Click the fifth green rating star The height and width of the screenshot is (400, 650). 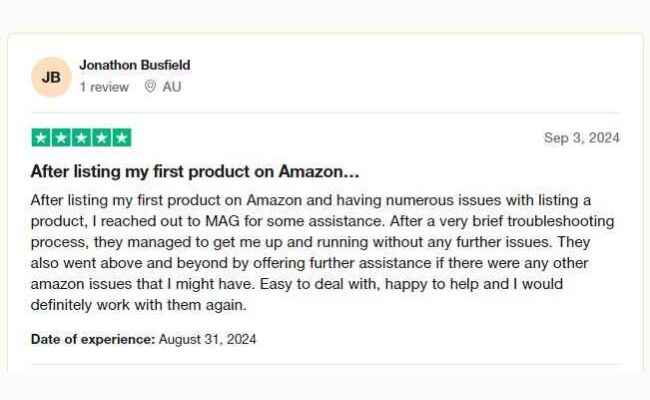point(121,138)
